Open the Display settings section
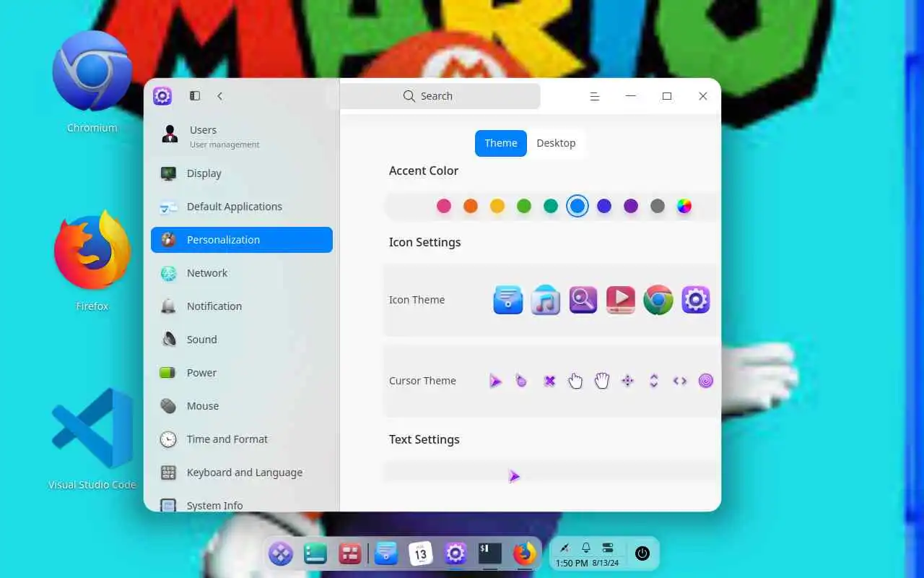This screenshot has width=924, height=578. click(242, 173)
